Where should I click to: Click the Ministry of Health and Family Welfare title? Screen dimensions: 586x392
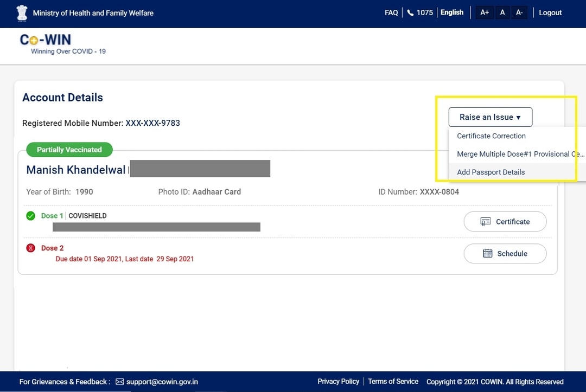point(93,13)
